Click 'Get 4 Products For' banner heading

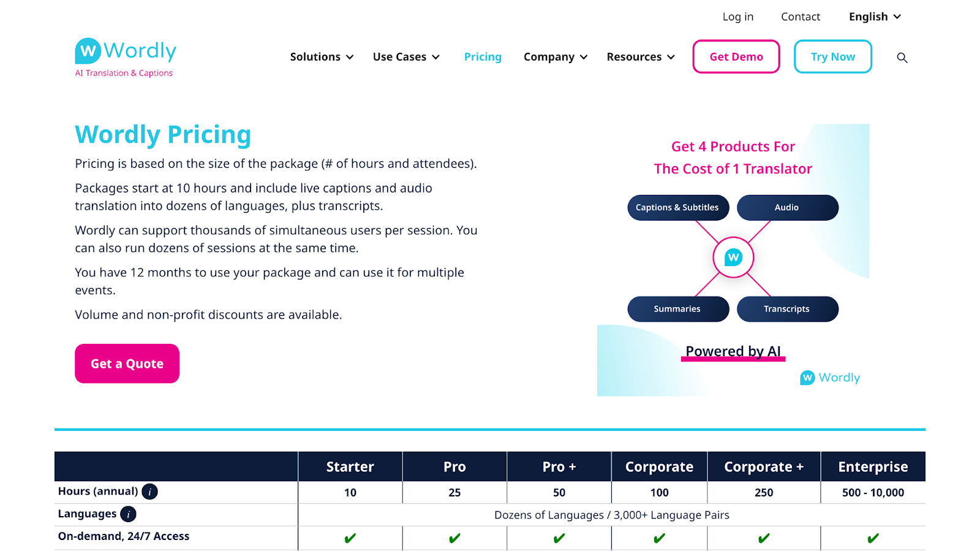(x=733, y=146)
